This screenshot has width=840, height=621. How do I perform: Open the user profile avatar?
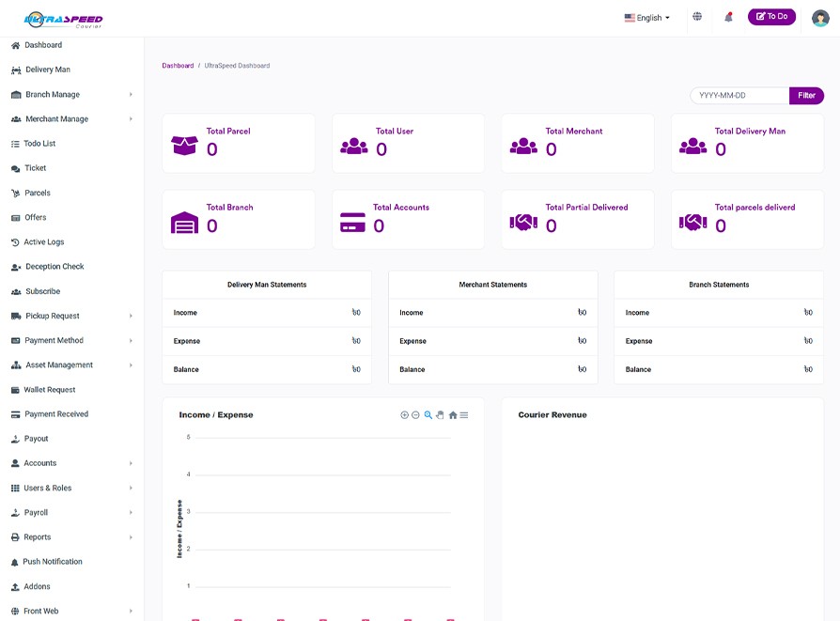pos(820,18)
